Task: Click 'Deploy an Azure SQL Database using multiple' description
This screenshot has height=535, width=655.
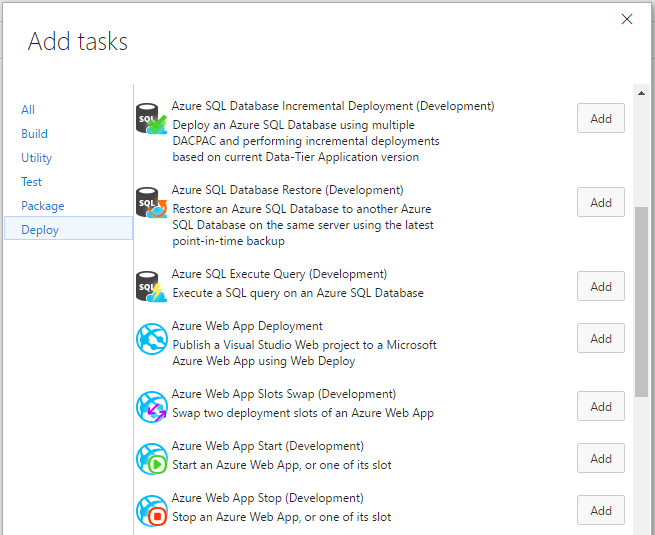Action: pos(306,141)
